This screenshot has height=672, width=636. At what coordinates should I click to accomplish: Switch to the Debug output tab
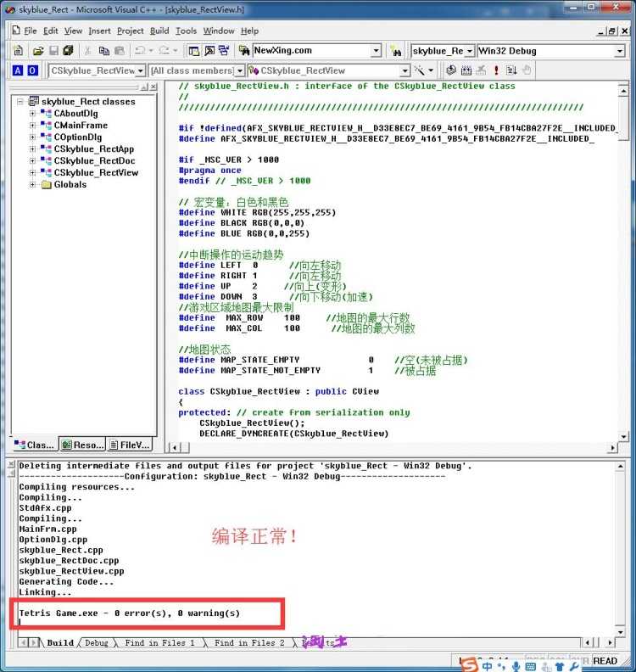[97, 643]
